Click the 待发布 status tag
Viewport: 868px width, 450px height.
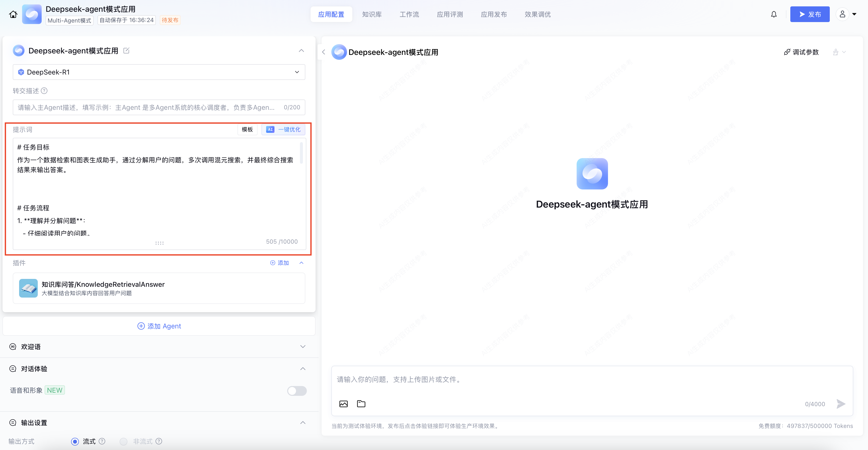click(x=170, y=20)
